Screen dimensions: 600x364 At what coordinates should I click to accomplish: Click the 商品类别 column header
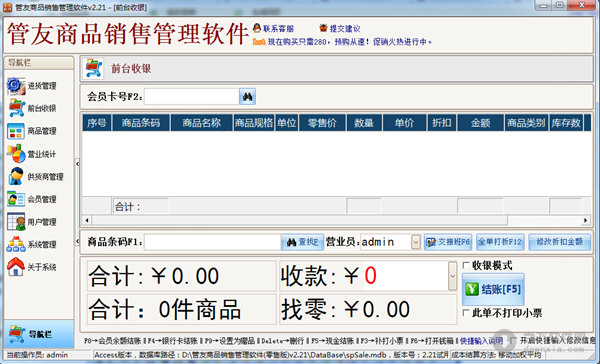point(526,122)
